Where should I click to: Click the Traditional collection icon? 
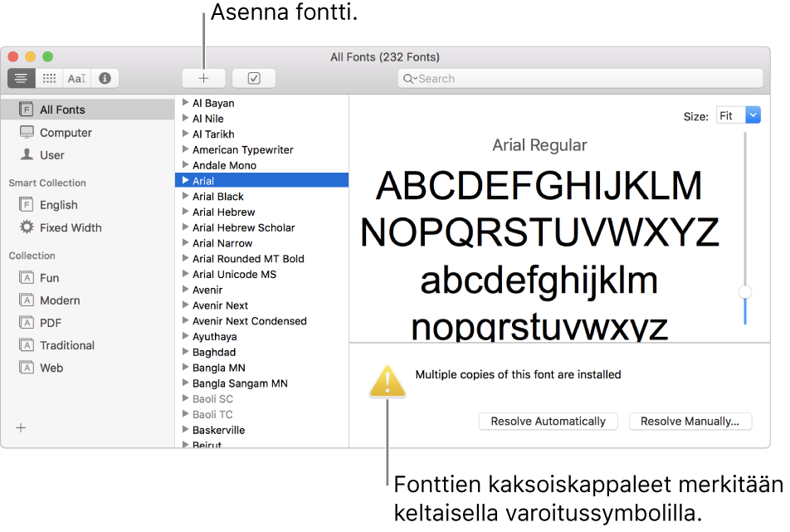click(x=27, y=345)
